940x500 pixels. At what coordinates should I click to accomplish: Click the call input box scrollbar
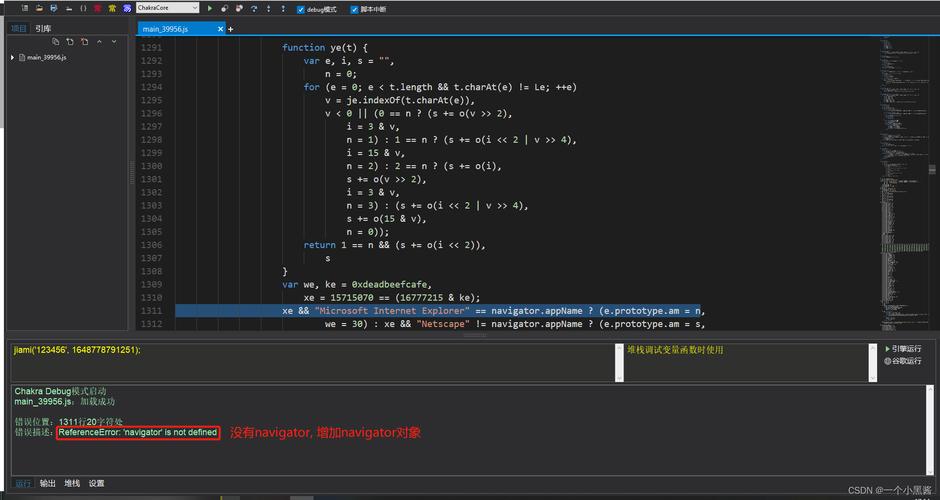[x=618, y=362]
